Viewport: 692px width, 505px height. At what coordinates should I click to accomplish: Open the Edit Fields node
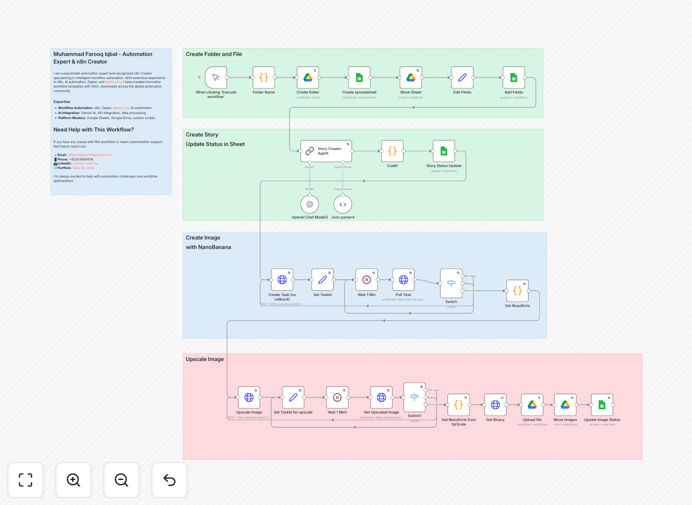click(x=462, y=78)
